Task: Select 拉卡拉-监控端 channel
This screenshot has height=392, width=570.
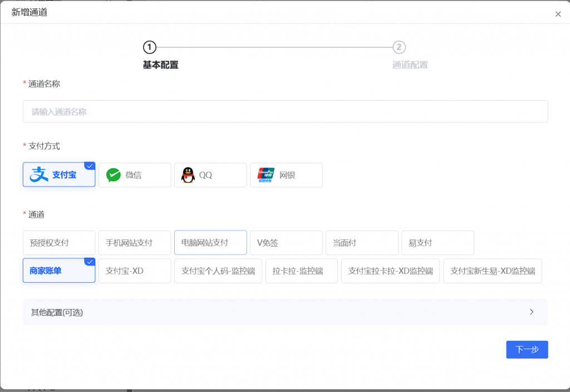Action: tap(302, 271)
